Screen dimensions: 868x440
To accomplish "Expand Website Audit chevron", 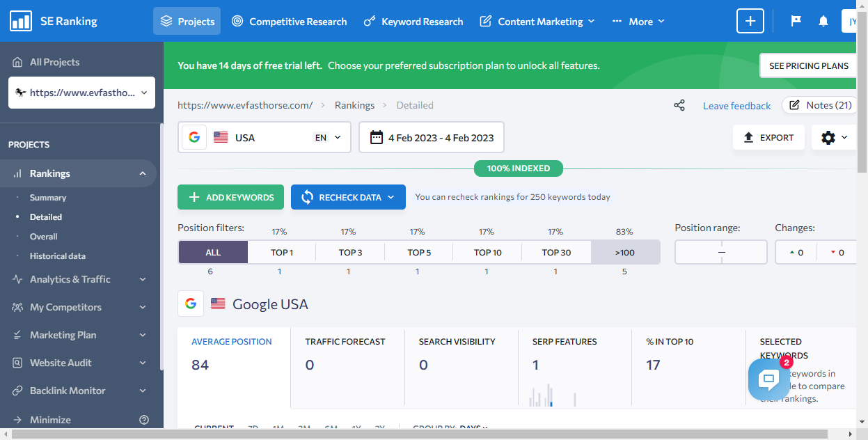I will click(x=143, y=363).
